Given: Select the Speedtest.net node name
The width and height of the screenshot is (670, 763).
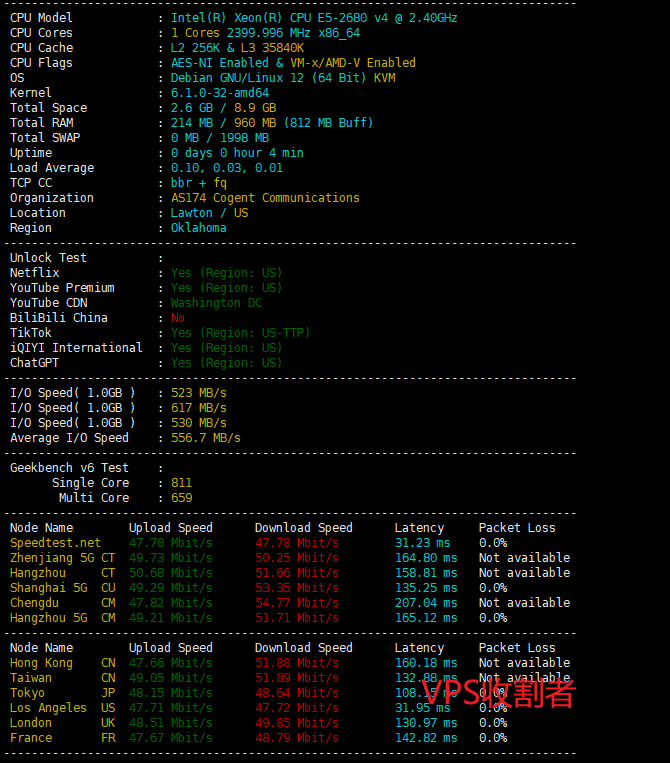Looking at the screenshot, I should (x=55, y=543).
